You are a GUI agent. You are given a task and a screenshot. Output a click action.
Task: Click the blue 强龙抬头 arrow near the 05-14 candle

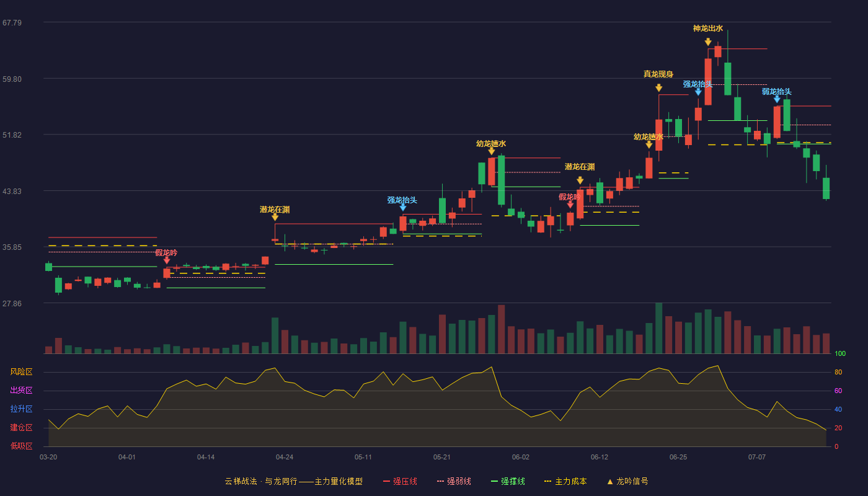pos(403,208)
